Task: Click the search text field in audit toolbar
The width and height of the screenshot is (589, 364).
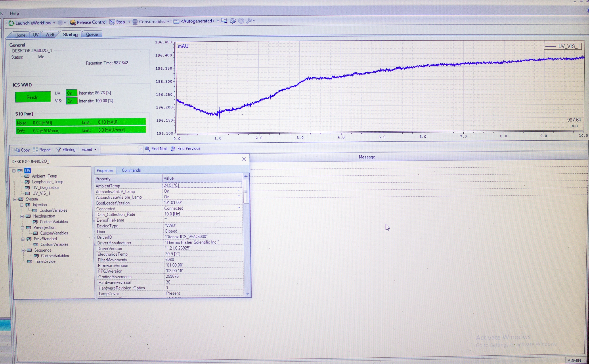Action: pyautogui.click(x=119, y=149)
